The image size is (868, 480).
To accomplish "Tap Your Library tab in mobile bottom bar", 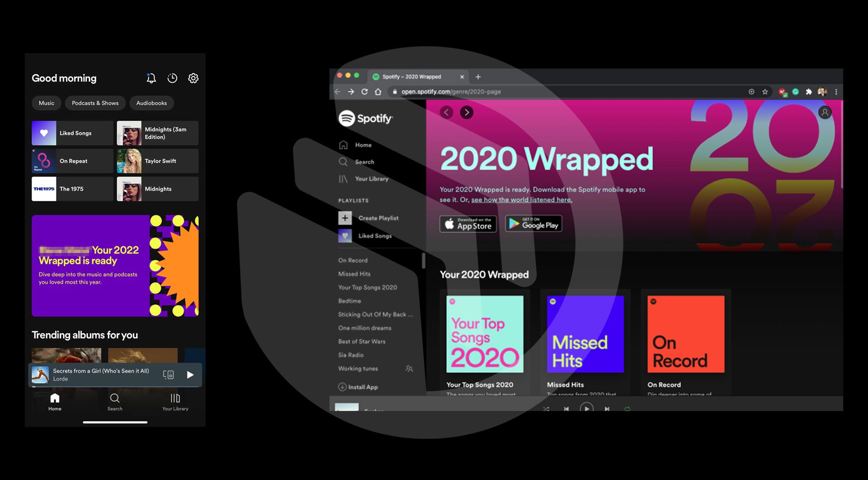I will click(x=175, y=402).
